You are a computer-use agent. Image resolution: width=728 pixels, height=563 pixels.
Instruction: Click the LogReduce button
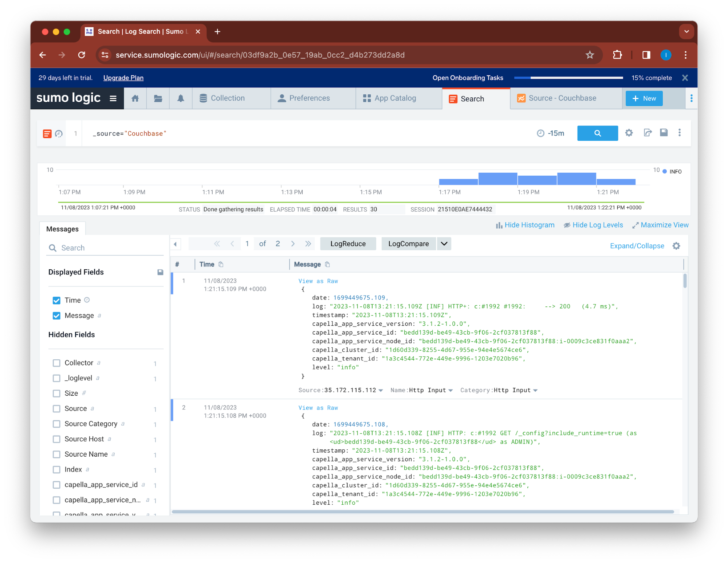(x=348, y=244)
